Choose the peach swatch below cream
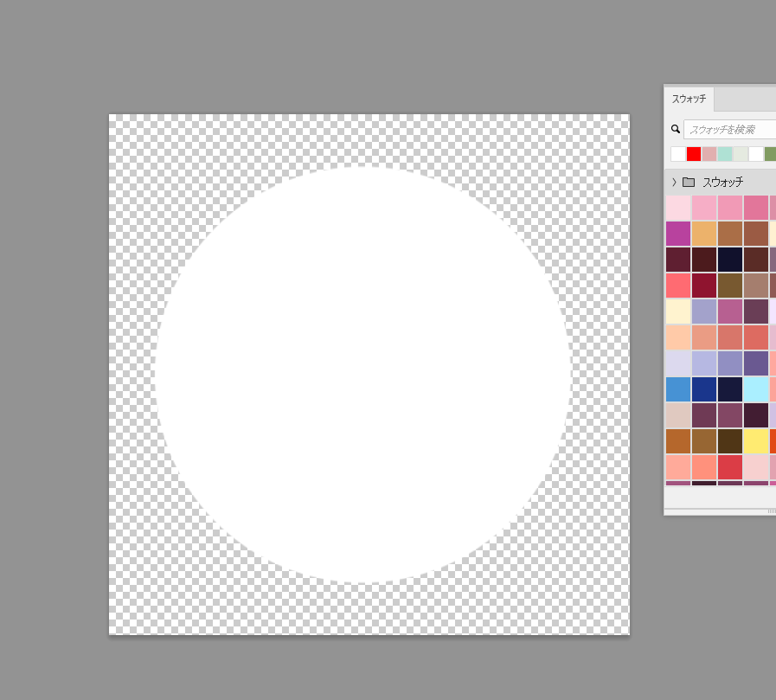Screen dimensions: 776x700 [678, 337]
